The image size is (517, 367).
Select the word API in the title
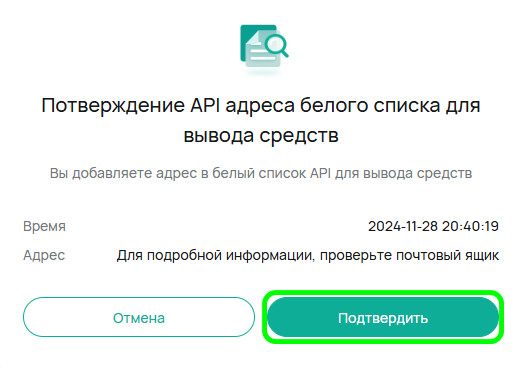click(205, 105)
